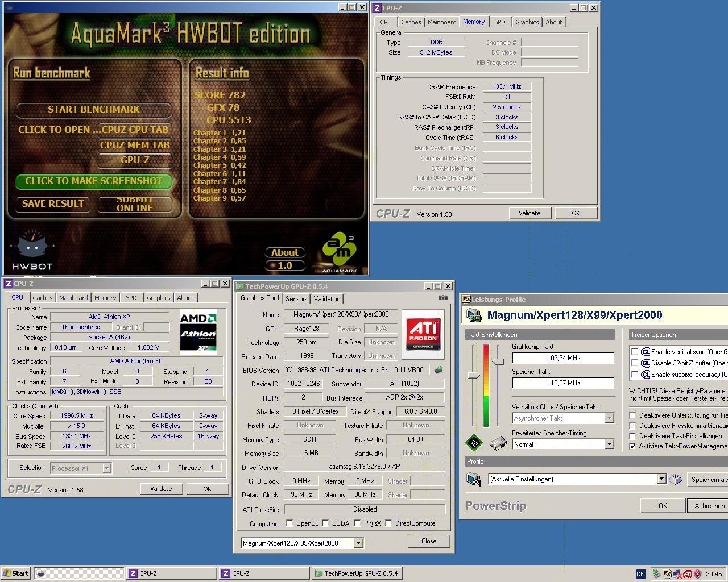Open Mainboard tab in CPU-Z Memory window
The width and height of the screenshot is (728, 582).
click(x=442, y=22)
